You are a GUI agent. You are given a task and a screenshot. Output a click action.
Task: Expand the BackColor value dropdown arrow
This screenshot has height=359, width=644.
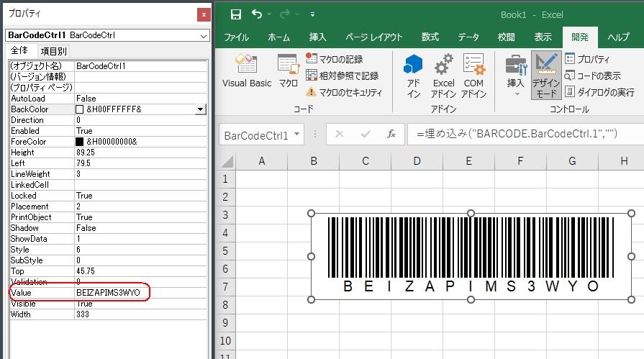pos(200,109)
